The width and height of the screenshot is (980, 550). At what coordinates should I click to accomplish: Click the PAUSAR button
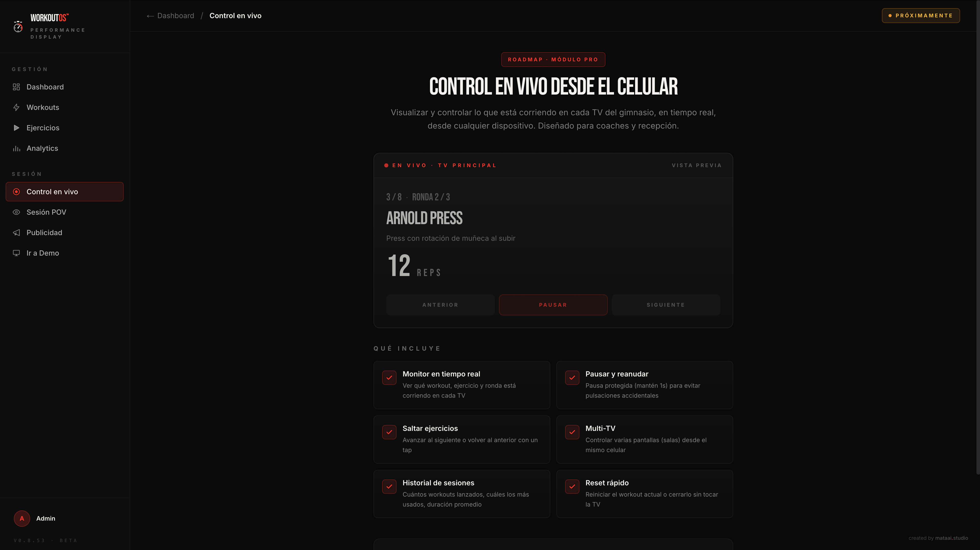[553, 305]
